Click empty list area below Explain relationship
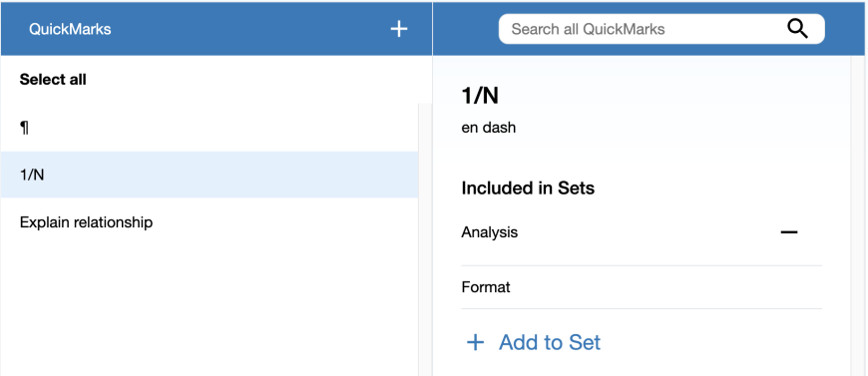 pyautogui.click(x=210, y=310)
